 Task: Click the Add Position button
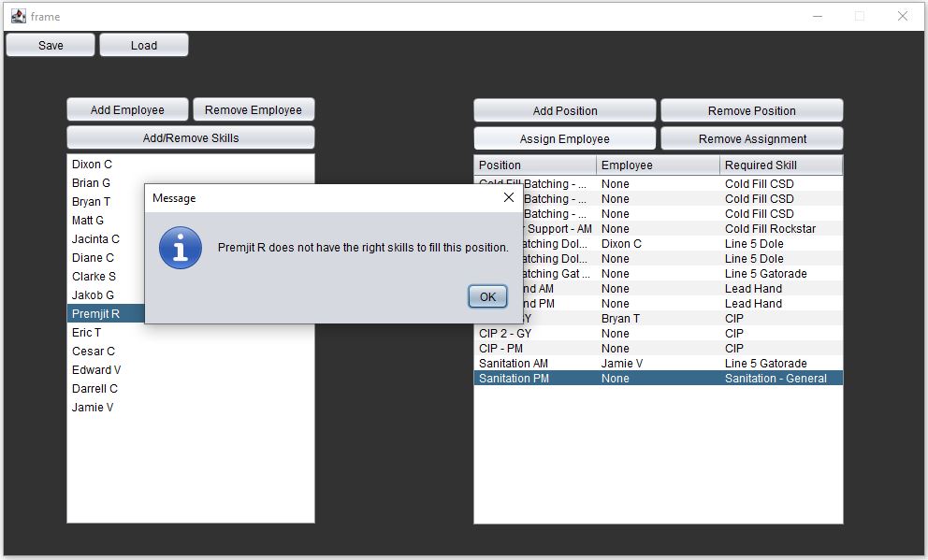564,109
